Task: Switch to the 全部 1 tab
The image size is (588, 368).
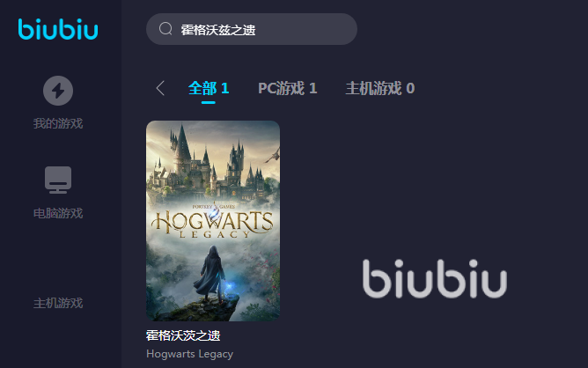Action: coord(209,89)
